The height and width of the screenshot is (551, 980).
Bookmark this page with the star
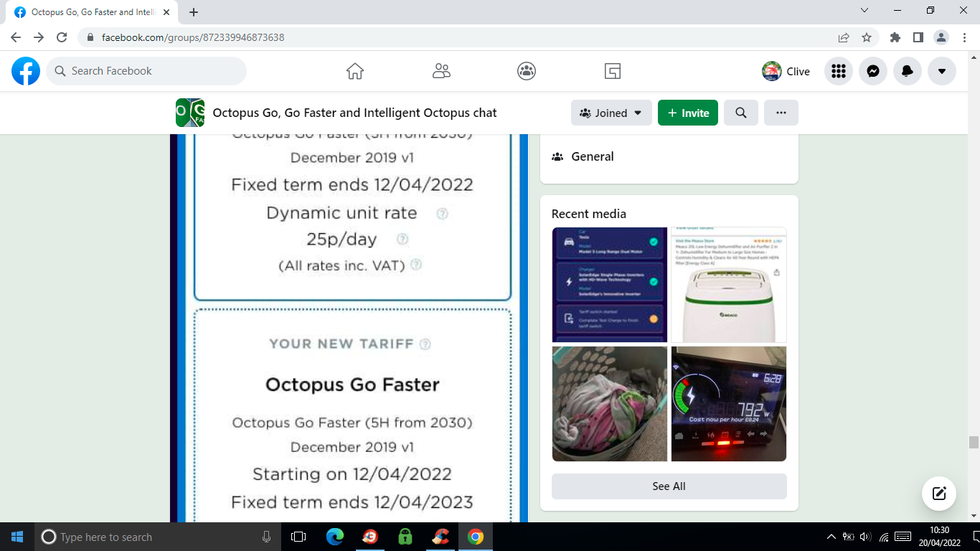pyautogui.click(x=867, y=37)
